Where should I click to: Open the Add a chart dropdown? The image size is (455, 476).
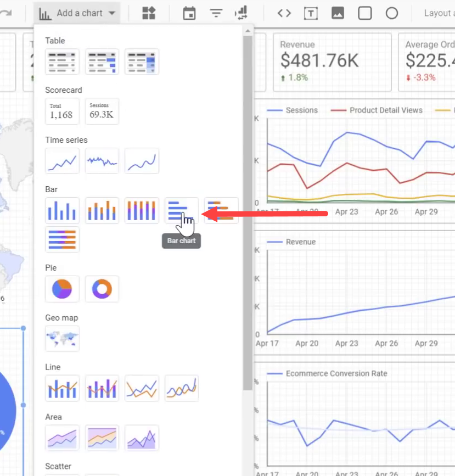point(77,13)
